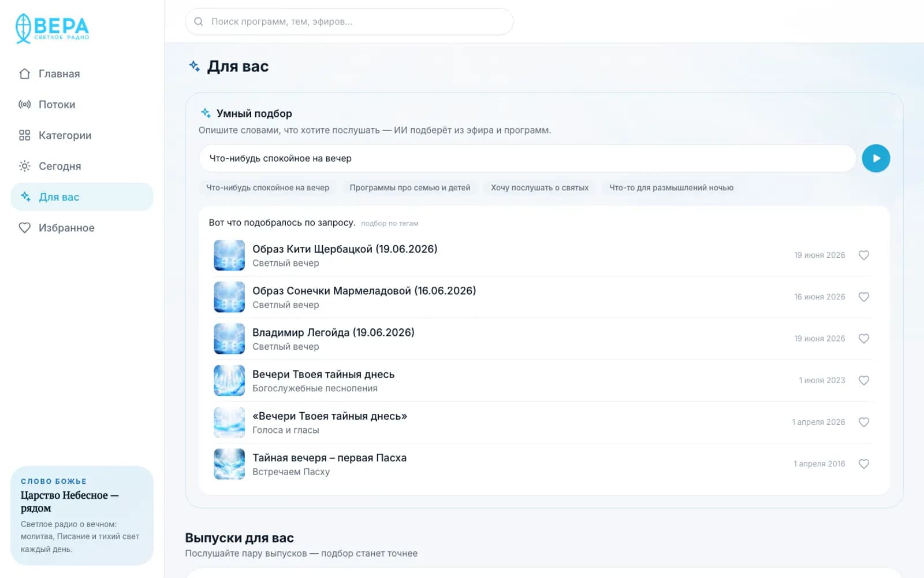Choose suggestion 'Хочу послушать о святых'
The width and height of the screenshot is (924, 578).
539,188
